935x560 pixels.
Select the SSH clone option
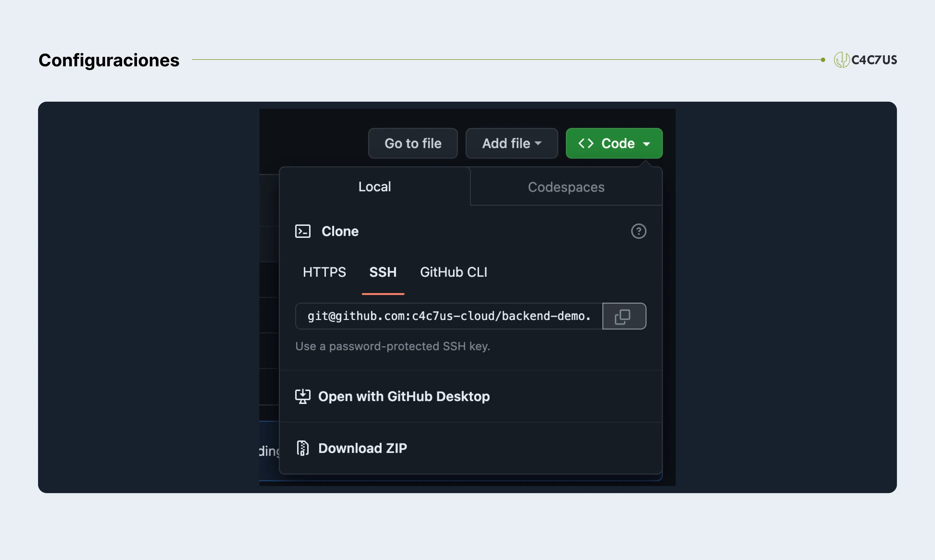383,272
